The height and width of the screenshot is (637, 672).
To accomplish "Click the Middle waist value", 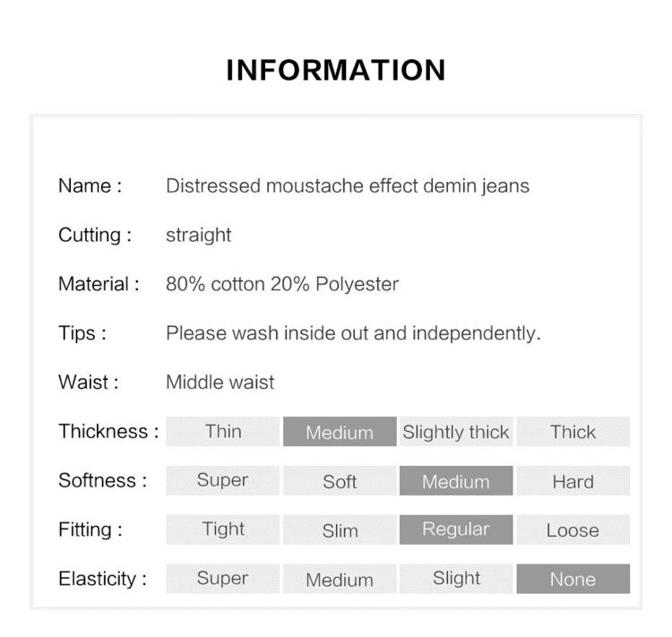I will pos(220,382).
